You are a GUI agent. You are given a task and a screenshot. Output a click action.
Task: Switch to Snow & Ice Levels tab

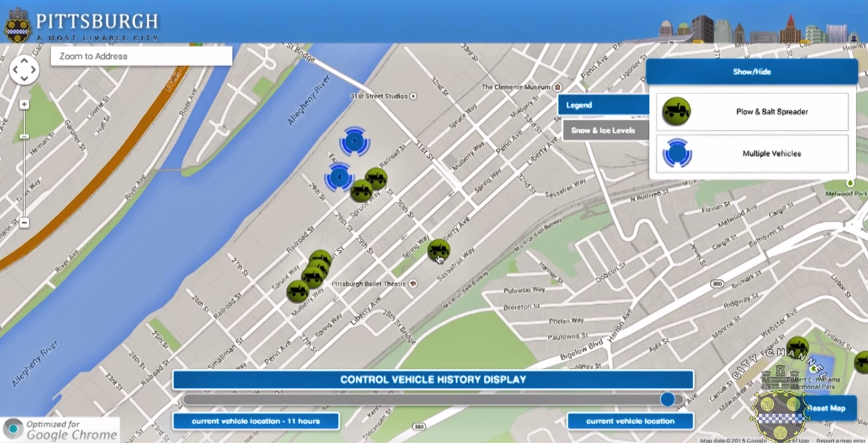pyautogui.click(x=604, y=130)
